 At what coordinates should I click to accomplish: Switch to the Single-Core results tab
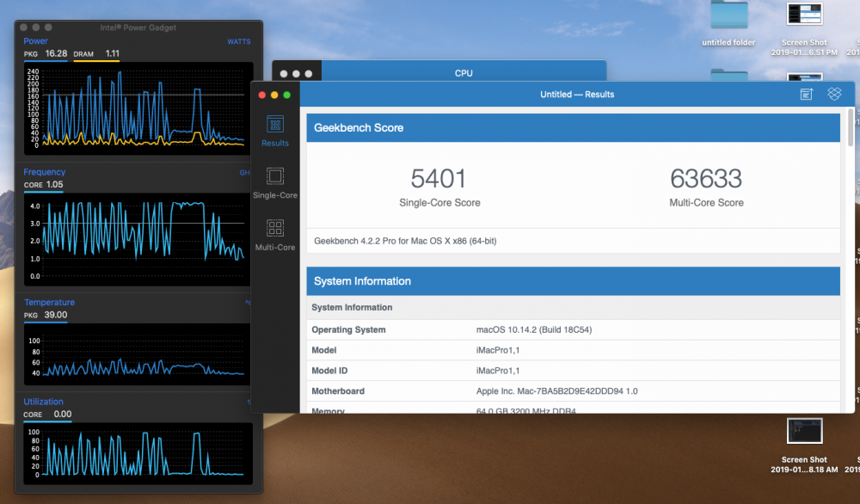[x=275, y=183]
